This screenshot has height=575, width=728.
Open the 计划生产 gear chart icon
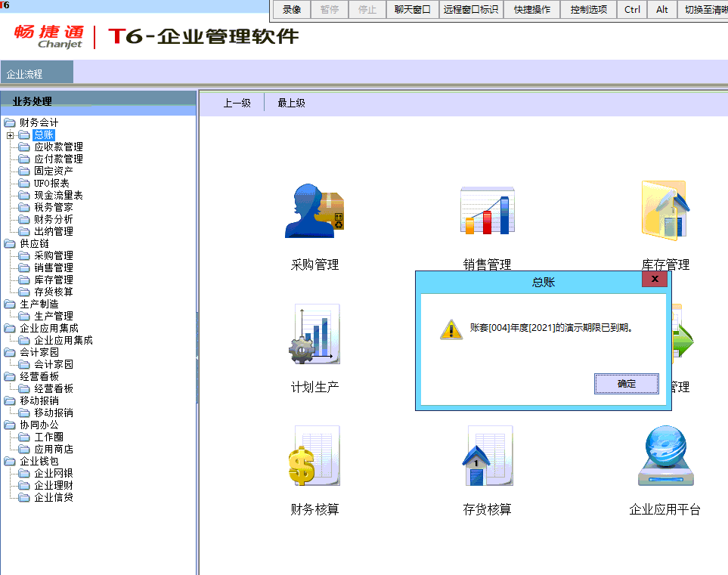[x=314, y=334]
